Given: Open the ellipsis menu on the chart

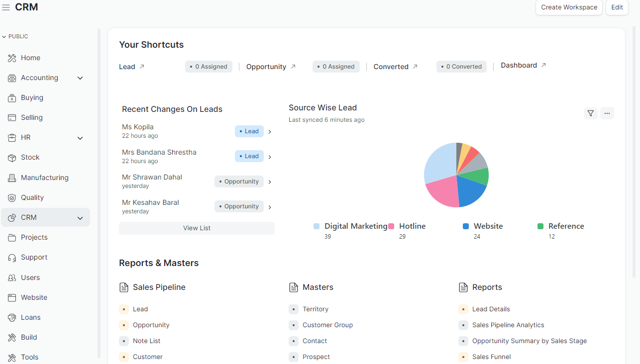Looking at the screenshot, I should [607, 113].
